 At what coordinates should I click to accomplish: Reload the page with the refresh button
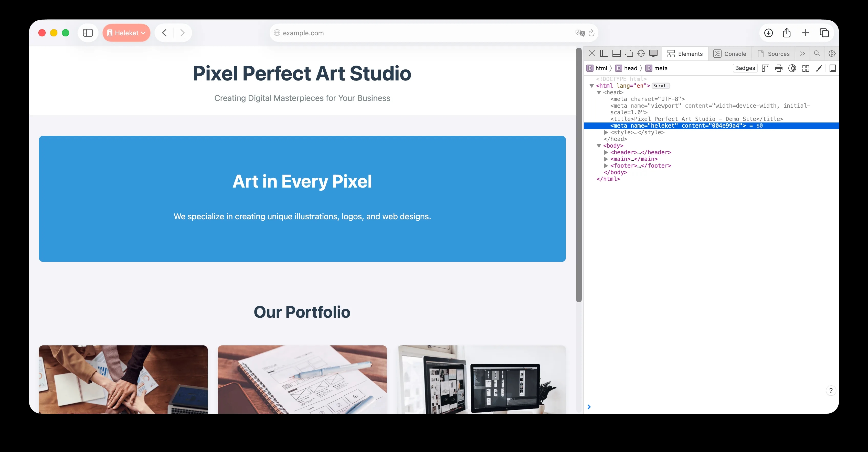[591, 33]
